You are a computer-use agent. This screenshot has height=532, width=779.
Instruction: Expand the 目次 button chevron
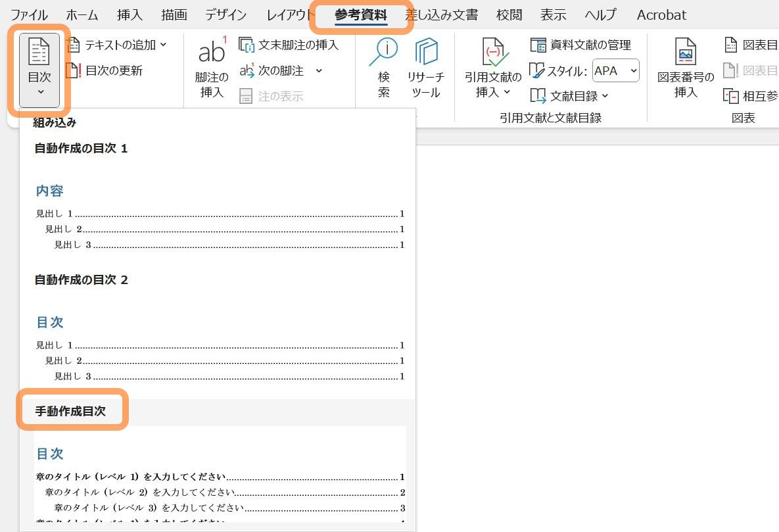click(39, 93)
